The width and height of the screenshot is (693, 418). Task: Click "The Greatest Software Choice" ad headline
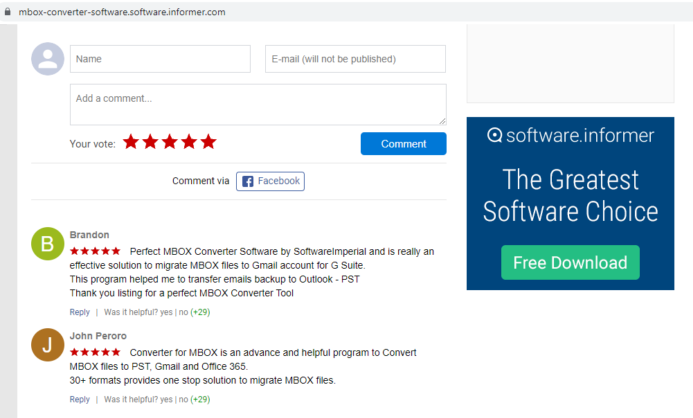tap(570, 195)
